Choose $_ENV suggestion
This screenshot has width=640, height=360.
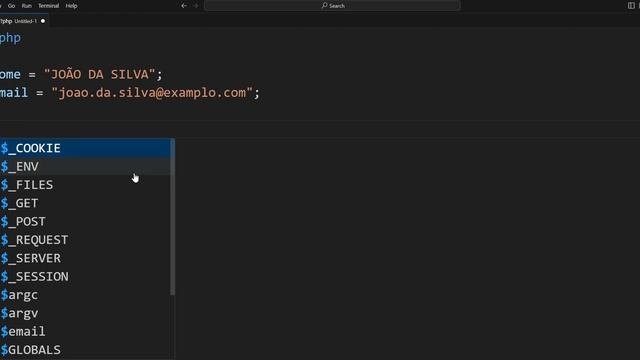[x=85, y=167]
